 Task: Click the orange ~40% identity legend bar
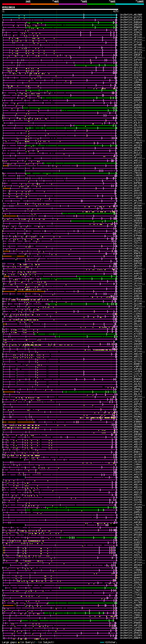45,4
